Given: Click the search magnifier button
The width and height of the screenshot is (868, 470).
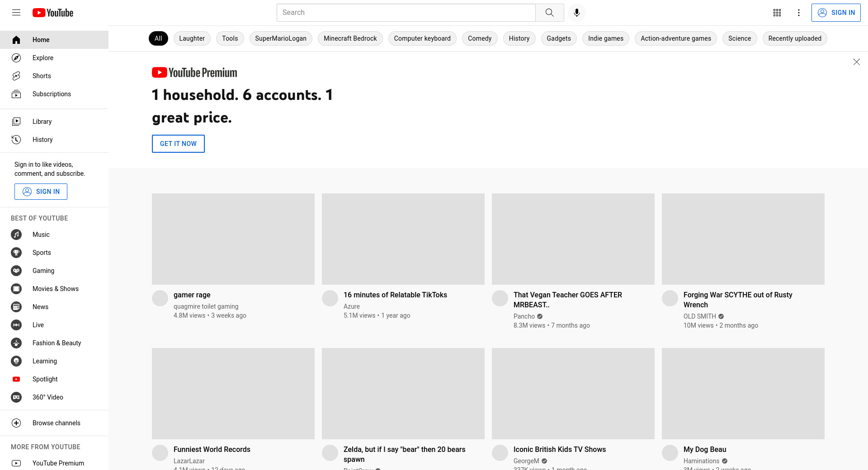Looking at the screenshot, I should click(x=550, y=13).
